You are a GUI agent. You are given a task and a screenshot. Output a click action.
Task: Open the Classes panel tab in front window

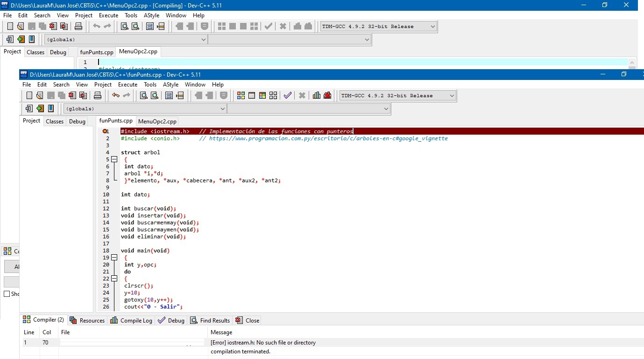(54, 121)
